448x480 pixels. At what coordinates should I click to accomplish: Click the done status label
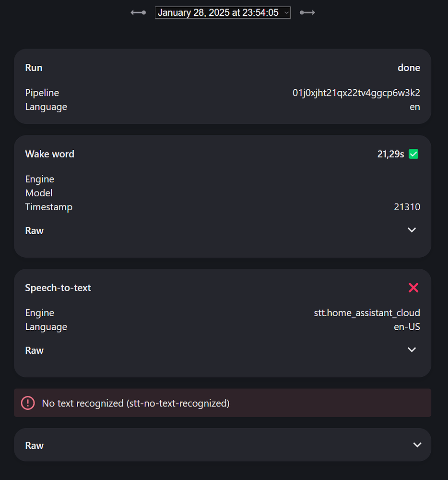(409, 68)
